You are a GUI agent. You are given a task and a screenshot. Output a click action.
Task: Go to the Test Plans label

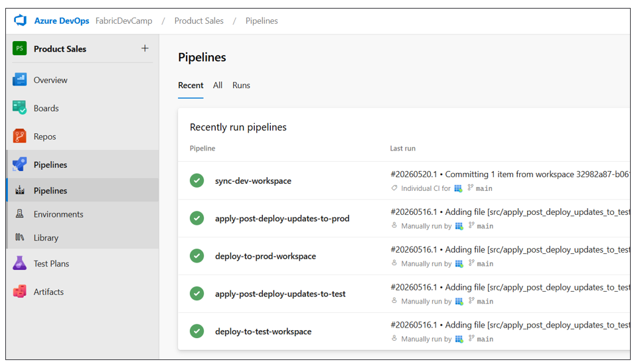pos(51,263)
